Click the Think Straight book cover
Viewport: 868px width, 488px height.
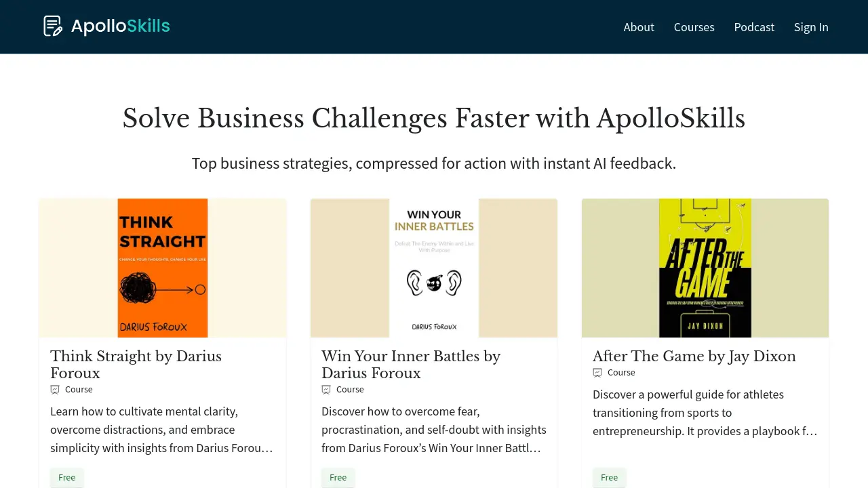pyautogui.click(x=163, y=268)
